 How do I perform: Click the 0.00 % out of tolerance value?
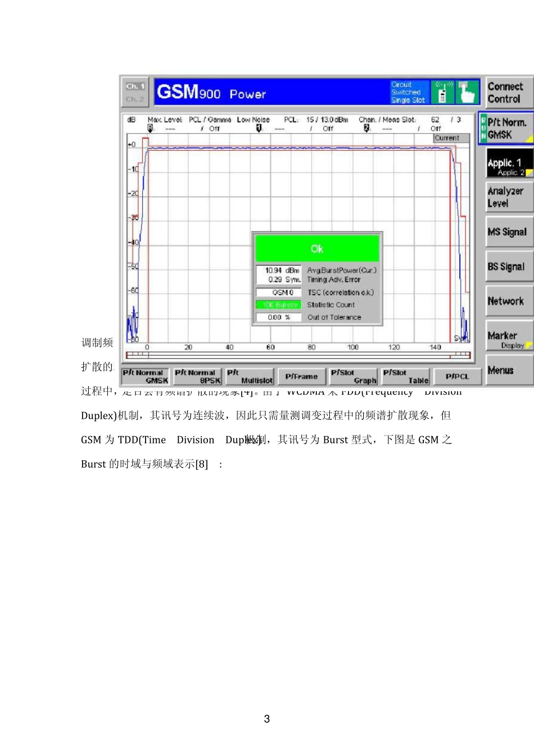[x=279, y=317]
